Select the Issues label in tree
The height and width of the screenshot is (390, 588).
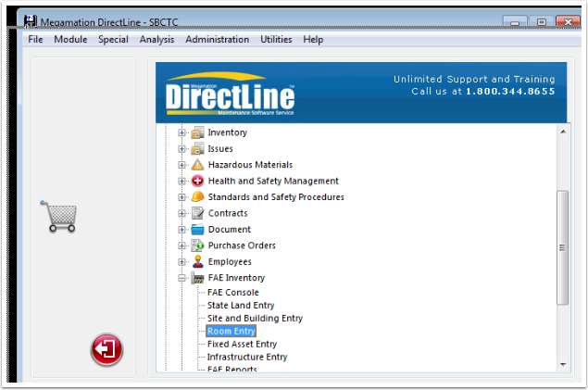pos(220,148)
